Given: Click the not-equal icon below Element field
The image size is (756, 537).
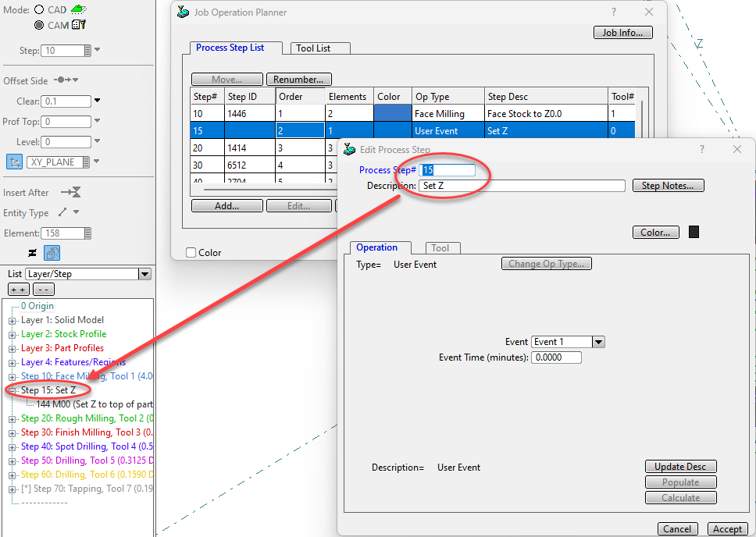Looking at the screenshot, I should pyautogui.click(x=32, y=252).
